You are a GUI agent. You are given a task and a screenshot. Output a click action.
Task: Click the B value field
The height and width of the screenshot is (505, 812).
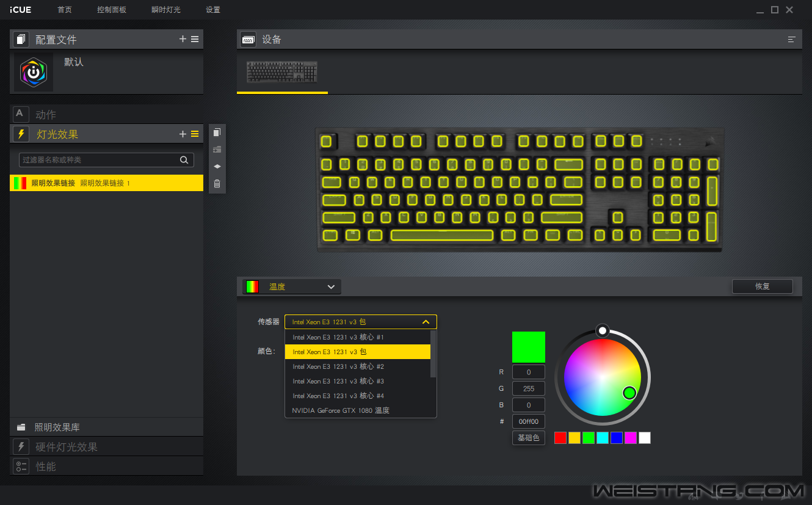point(529,405)
